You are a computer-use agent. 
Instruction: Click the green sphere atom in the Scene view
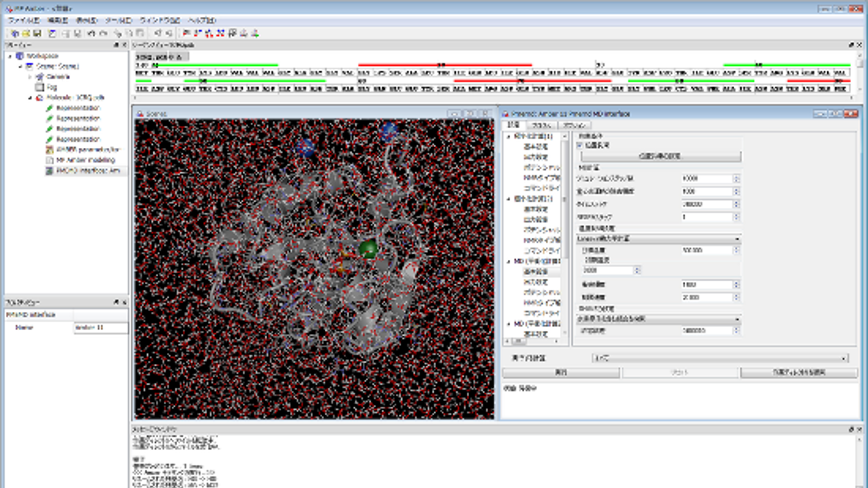click(x=368, y=249)
